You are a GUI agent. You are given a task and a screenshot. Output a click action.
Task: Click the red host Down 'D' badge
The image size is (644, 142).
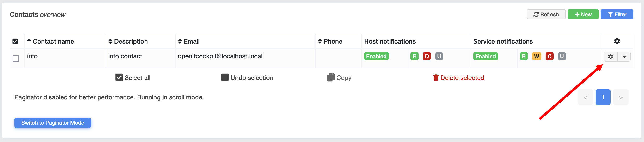(x=427, y=56)
